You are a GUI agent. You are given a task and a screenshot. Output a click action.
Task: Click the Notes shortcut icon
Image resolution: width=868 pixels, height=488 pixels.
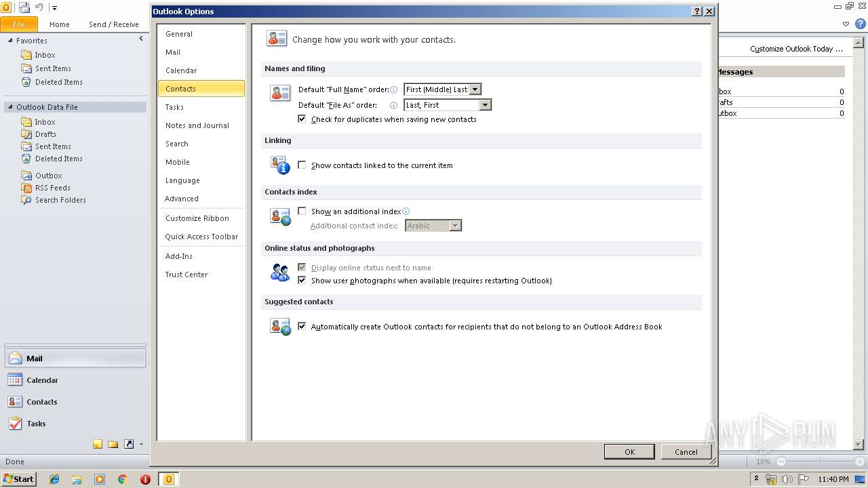coord(98,445)
